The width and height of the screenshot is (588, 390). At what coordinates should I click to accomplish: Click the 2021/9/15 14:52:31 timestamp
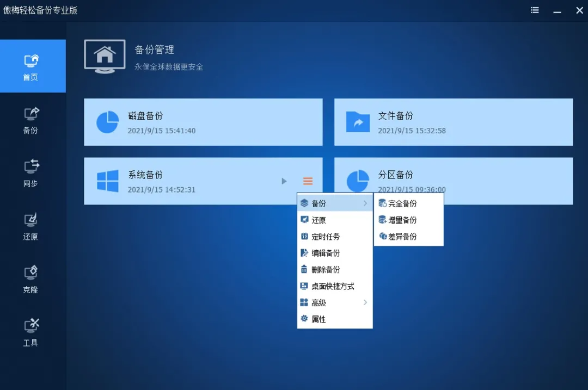tap(162, 190)
